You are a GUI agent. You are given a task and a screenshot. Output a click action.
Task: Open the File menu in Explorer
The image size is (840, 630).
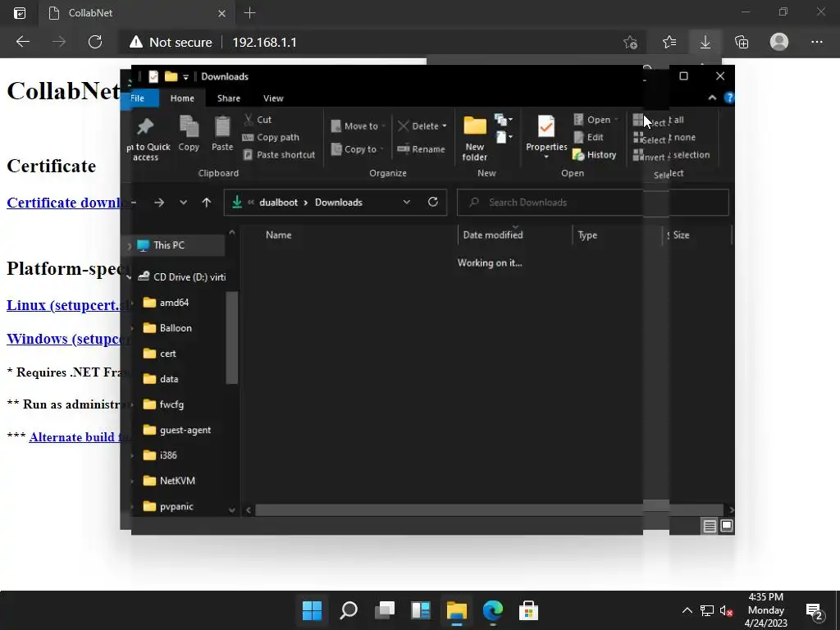tap(138, 98)
